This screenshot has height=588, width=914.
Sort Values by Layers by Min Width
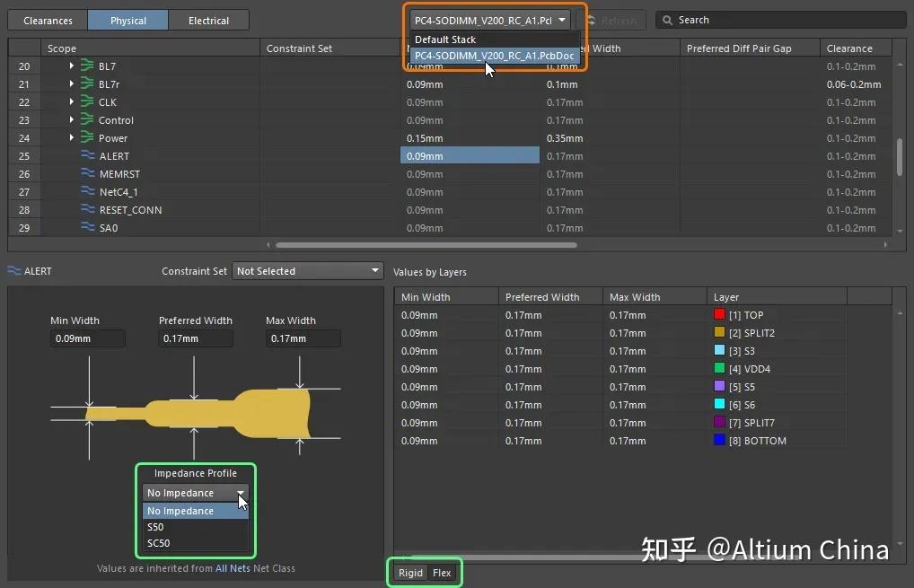coord(446,297)
